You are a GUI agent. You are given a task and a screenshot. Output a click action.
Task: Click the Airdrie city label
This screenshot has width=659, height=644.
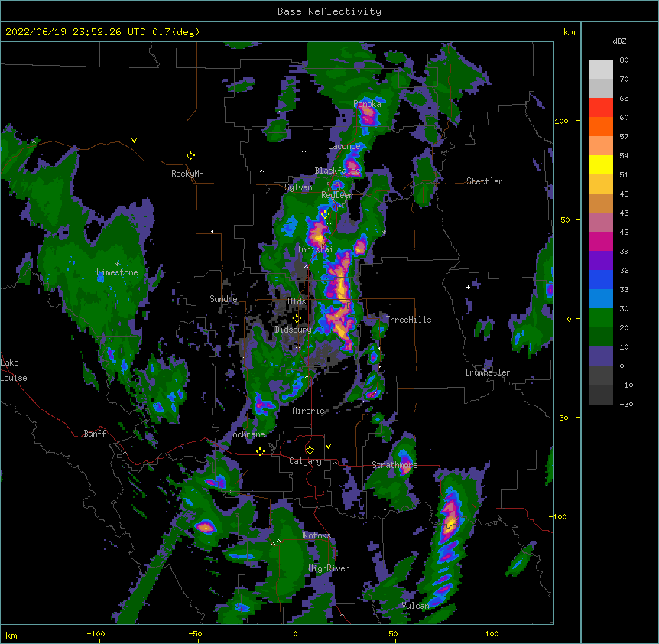click(x=309, y=411)
